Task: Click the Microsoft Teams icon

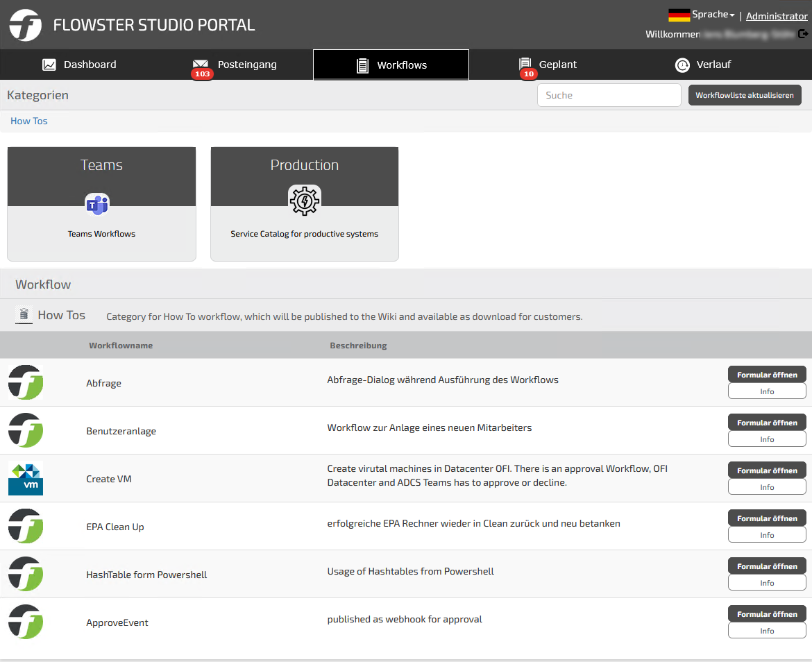Action: (97, 205)
